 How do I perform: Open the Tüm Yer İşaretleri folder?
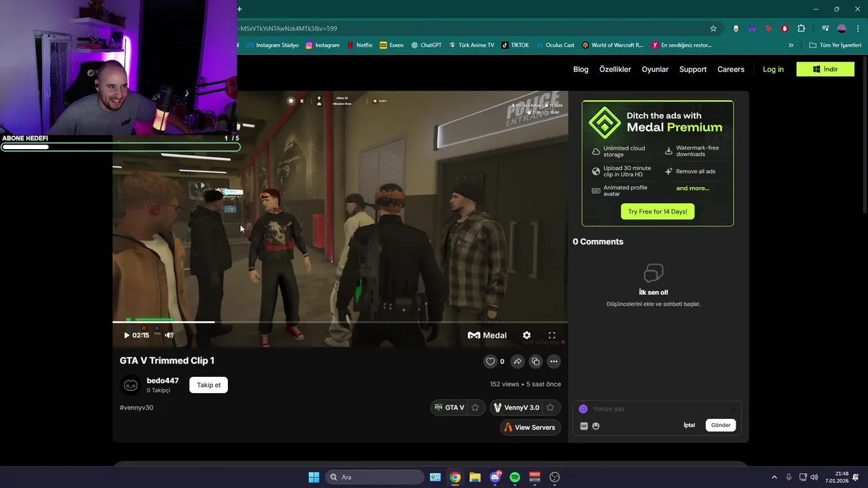(835, 45)
